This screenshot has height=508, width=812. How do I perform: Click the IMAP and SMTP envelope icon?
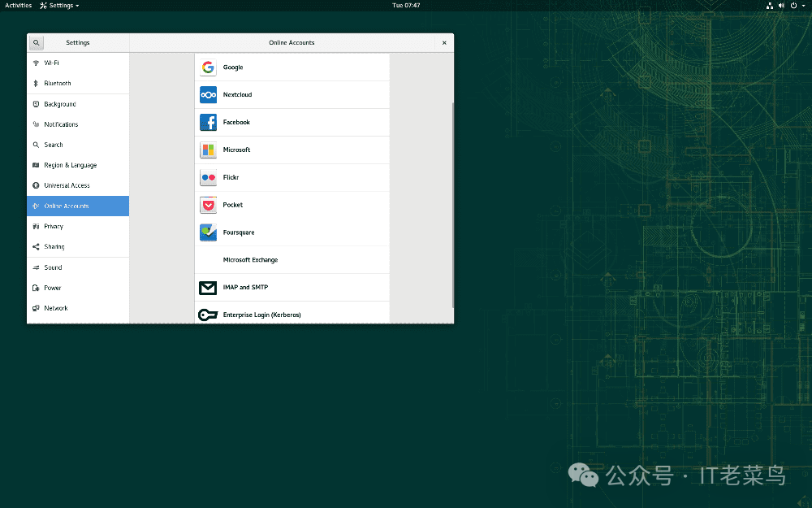click(208, 288)
